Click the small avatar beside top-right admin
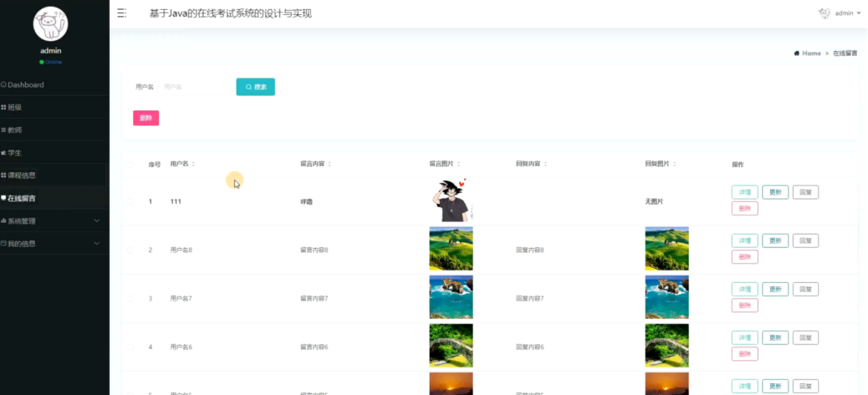This screenshot has width=868, height=395. (x=824, y=13)
